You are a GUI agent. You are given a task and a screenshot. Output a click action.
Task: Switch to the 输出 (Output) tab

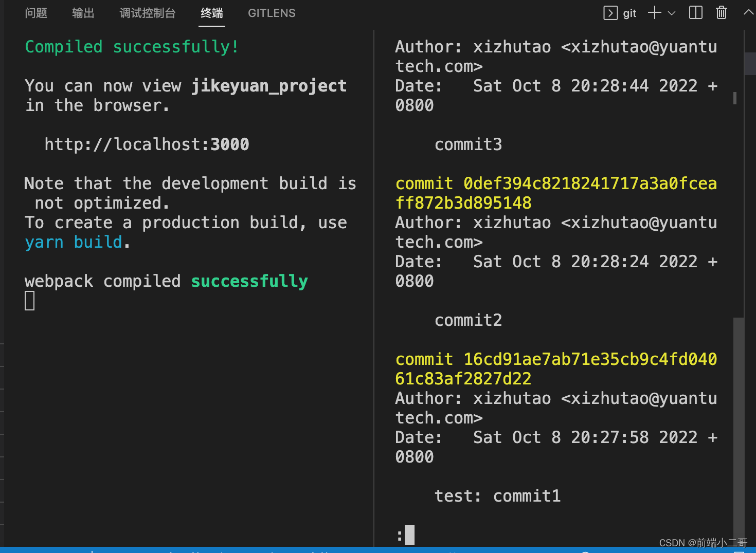pyautogui.click(x=83, y=13)
